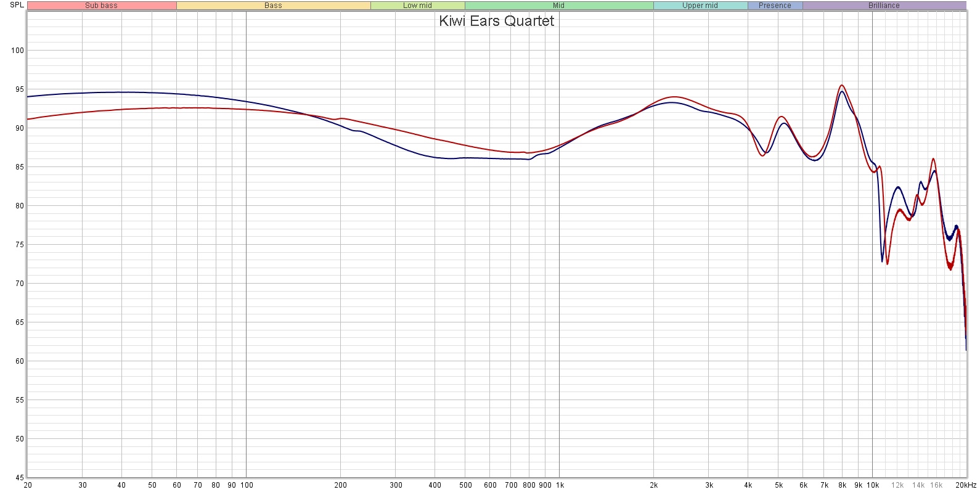Click the Upper mid band label
Viewport: 980px width, 492px height.
pyautogui.click(x=700, y=6)
